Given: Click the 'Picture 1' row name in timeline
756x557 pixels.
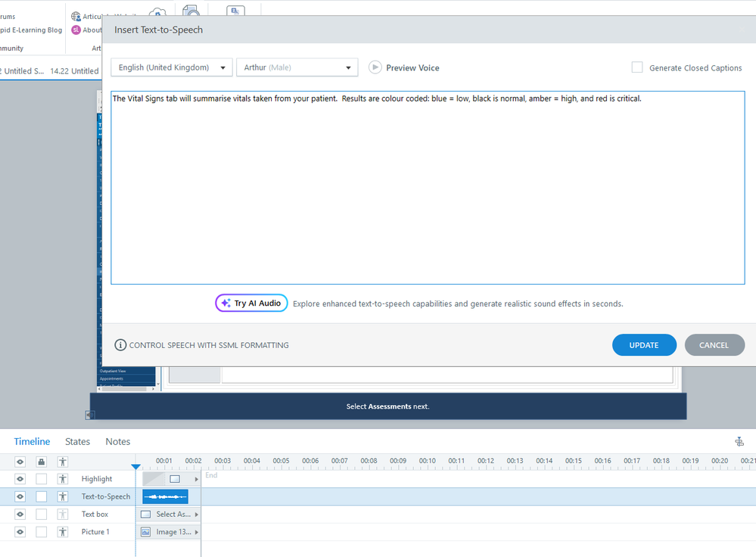Looking at the screenshot, I should tap(95, 532).
